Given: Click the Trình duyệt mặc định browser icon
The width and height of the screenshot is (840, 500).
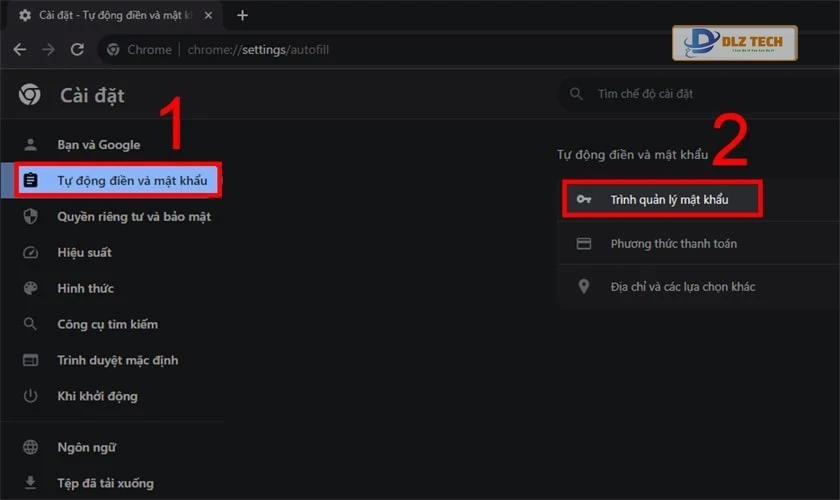Looking at the screenshot, I should pyautogui.click(x=30, y=360).
